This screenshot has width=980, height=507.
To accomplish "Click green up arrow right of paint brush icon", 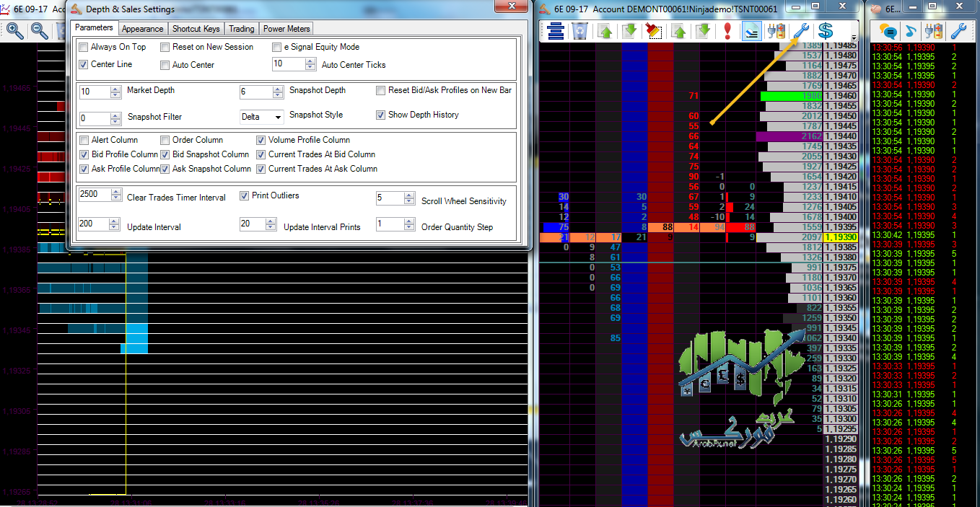I will pyautogui.click(x=678, y=31).
